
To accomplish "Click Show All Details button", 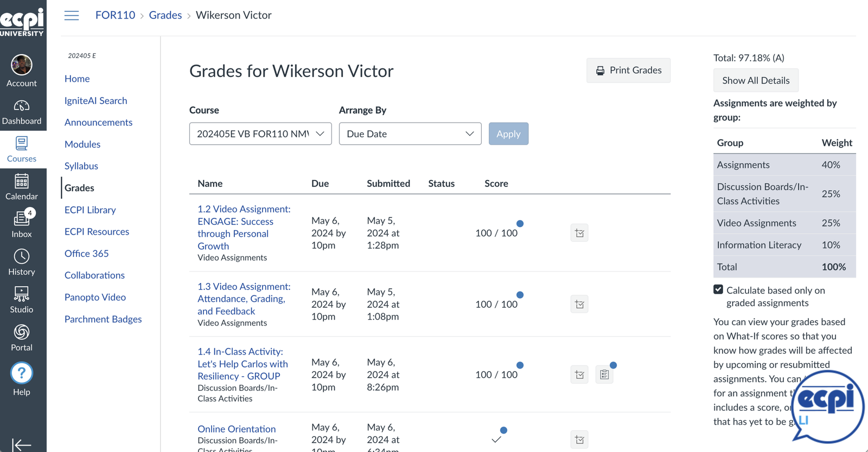I will click(x=756, y=80).
